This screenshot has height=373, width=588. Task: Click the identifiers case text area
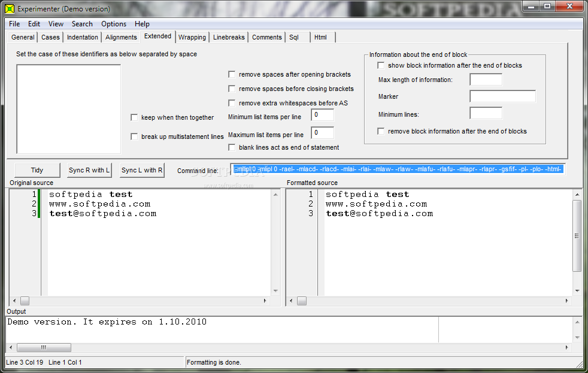[69, 109]
